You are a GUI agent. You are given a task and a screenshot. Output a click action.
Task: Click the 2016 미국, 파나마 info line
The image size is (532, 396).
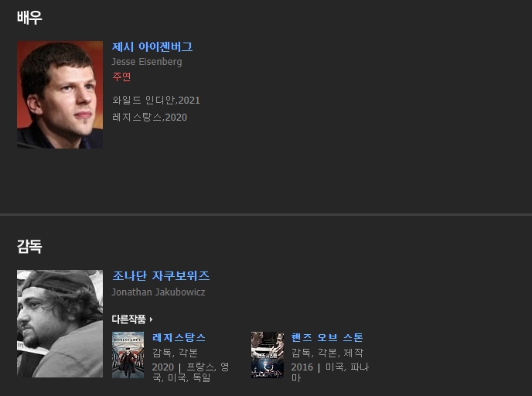tap(329, 372)
